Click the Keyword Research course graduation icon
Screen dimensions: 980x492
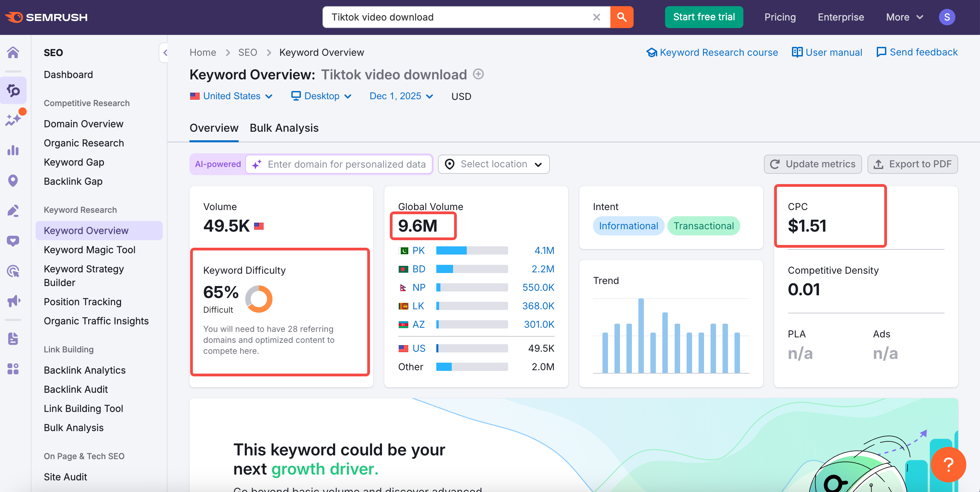pos(652,53)
